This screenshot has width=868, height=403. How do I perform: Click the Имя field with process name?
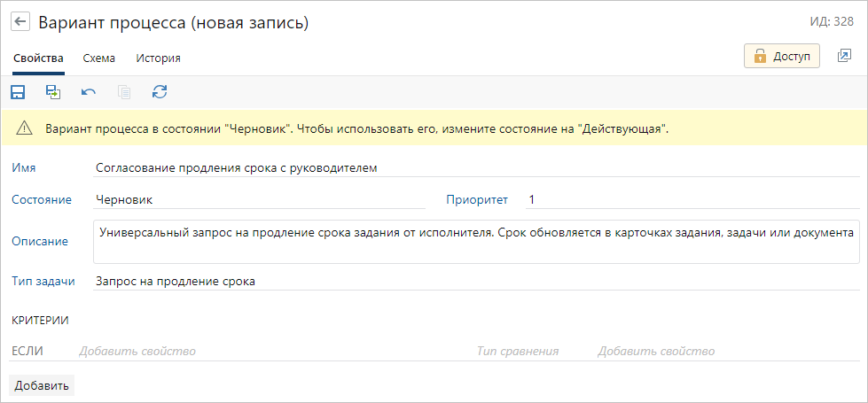[477, 167]
